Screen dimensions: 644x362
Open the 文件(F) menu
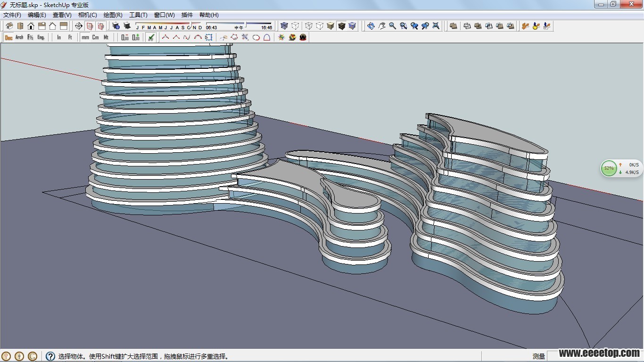12,15
